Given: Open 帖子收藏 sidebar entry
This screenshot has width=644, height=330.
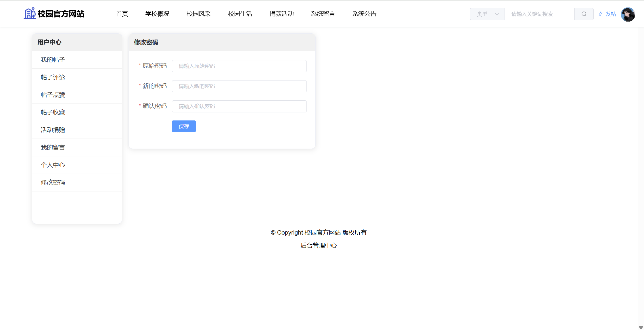Looking at the screenshot, I should pyautogui.click(x=53, y=112).
